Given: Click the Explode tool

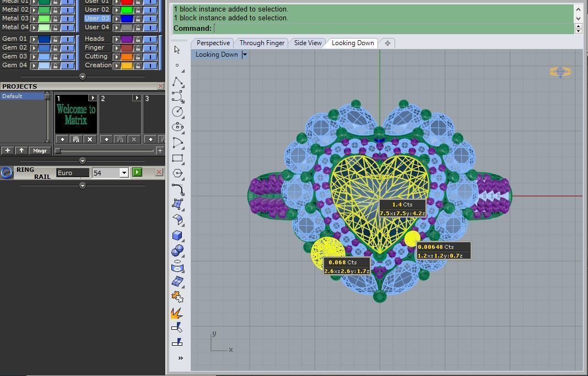Looking at the screenshot, I should [177, 313].
